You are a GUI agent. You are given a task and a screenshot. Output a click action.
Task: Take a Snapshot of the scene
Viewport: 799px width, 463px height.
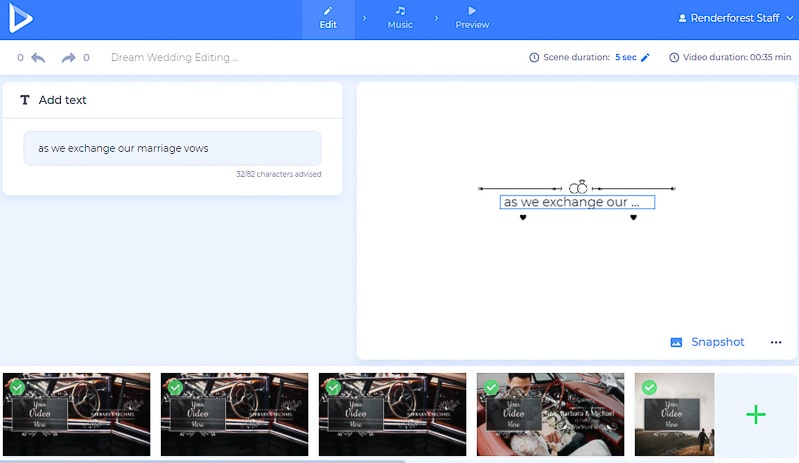[707, 342]
